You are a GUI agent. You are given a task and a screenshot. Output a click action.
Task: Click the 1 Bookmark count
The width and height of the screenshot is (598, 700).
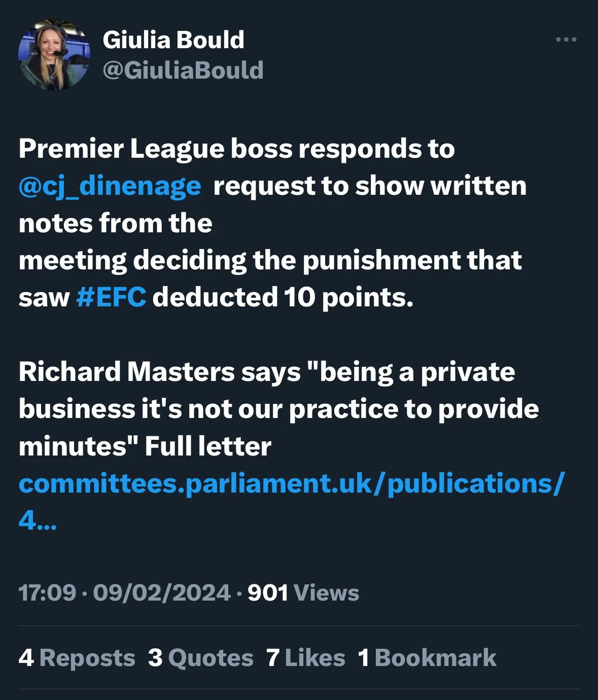(x=427, y=658)
